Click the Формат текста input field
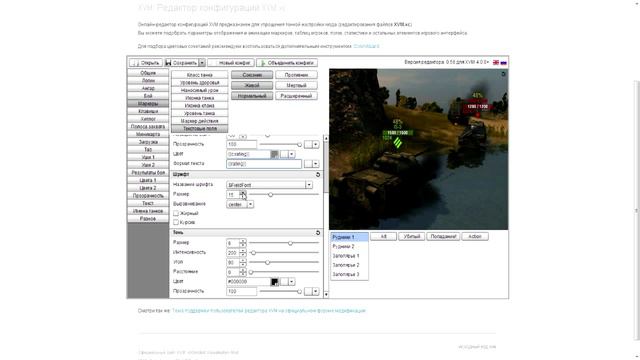 pyautogui.click(x=264, y=164)
